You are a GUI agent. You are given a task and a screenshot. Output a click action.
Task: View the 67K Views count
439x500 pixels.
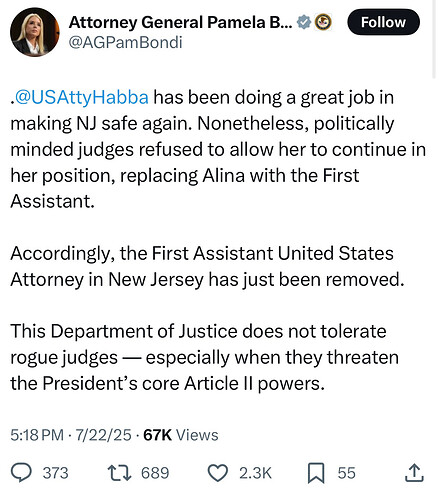tap(181, 435)
